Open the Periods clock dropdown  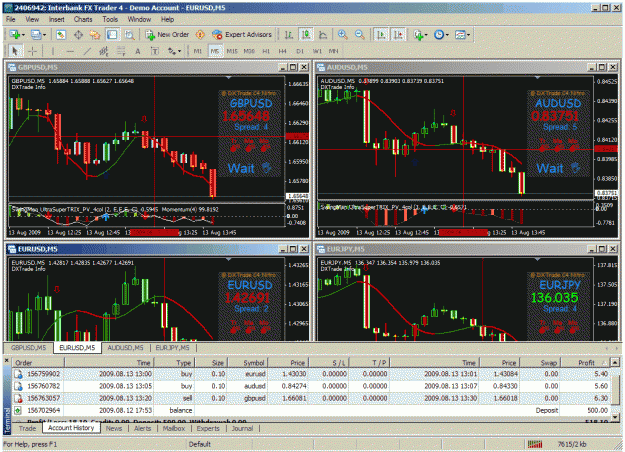click(x=441, y=35)
